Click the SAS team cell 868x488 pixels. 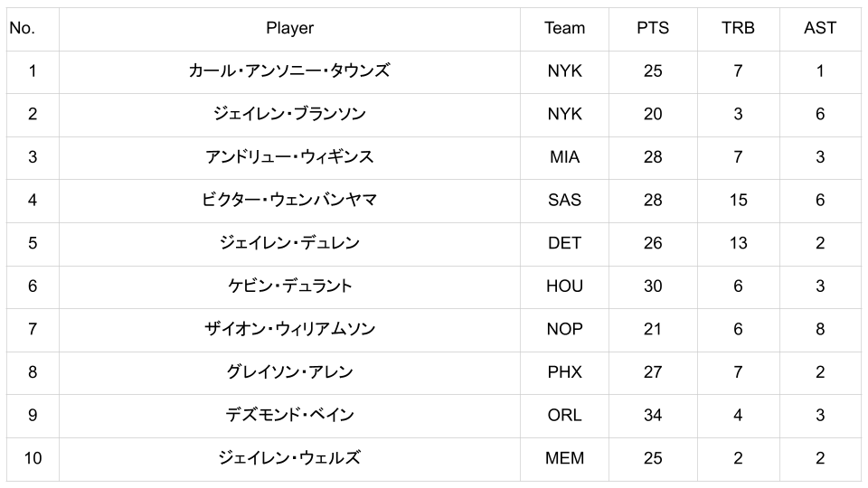click(x=564, y=200)
